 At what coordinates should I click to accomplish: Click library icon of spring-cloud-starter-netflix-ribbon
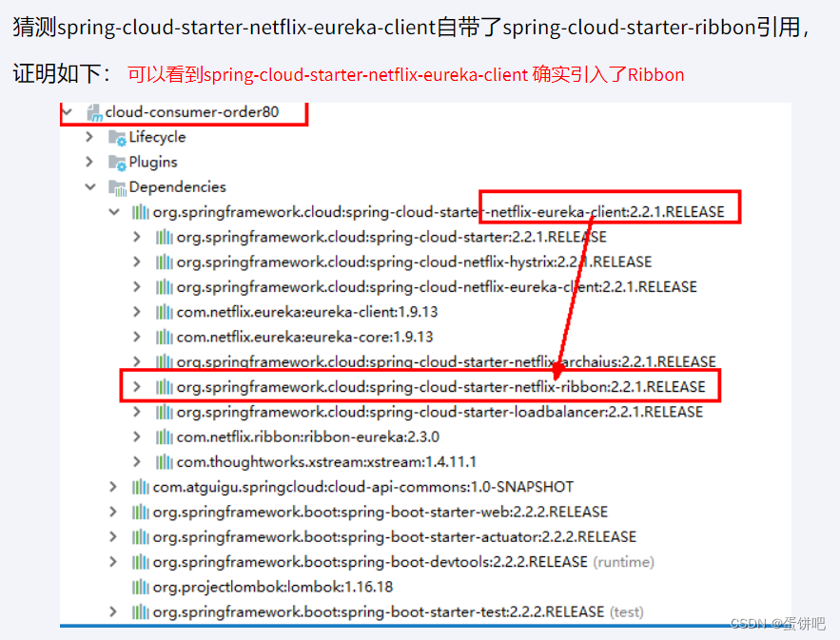tap(164, 387)
